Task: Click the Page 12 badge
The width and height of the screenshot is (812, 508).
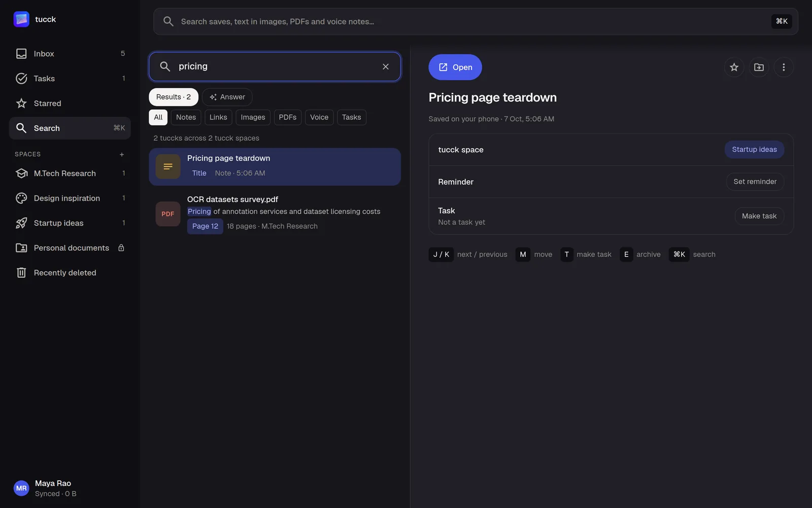Action: click(205, 227)
